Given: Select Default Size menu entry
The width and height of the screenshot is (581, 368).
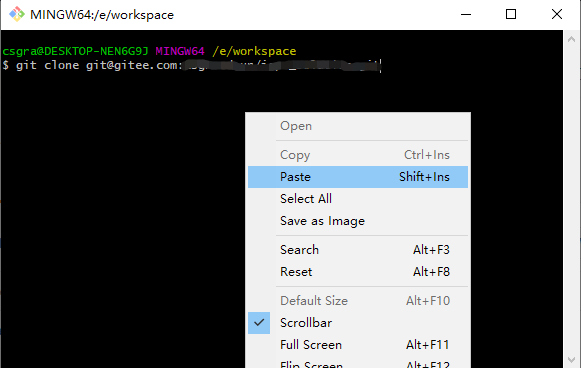Looking at the screenshot, I should tap(358, 301).
